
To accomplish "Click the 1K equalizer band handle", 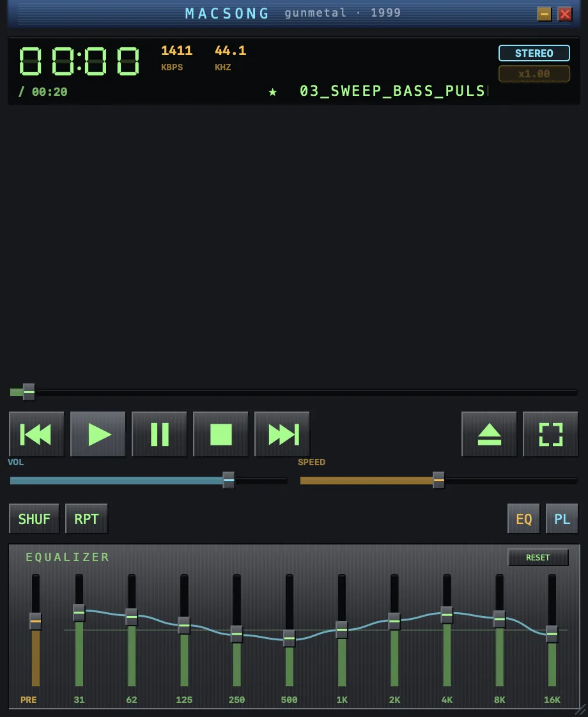I will [x=341, y=629].
